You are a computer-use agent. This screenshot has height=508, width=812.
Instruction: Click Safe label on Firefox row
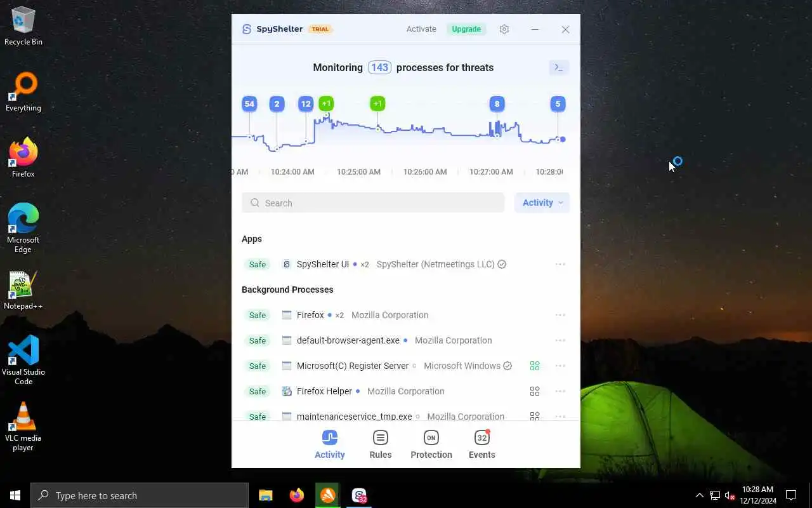point(258,315)
